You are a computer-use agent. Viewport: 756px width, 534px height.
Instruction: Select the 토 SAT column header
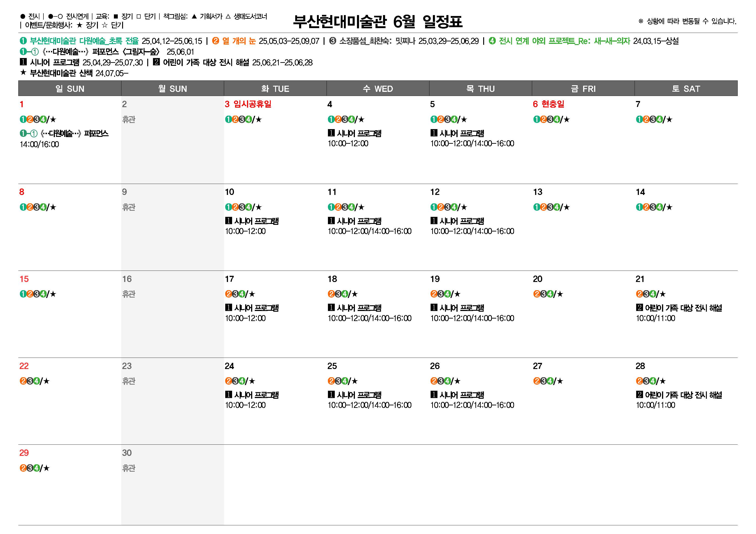coord(686,88)
